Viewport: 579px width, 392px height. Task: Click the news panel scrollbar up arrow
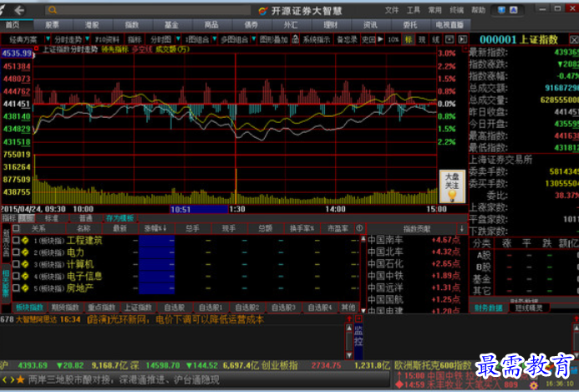[349, 328]
